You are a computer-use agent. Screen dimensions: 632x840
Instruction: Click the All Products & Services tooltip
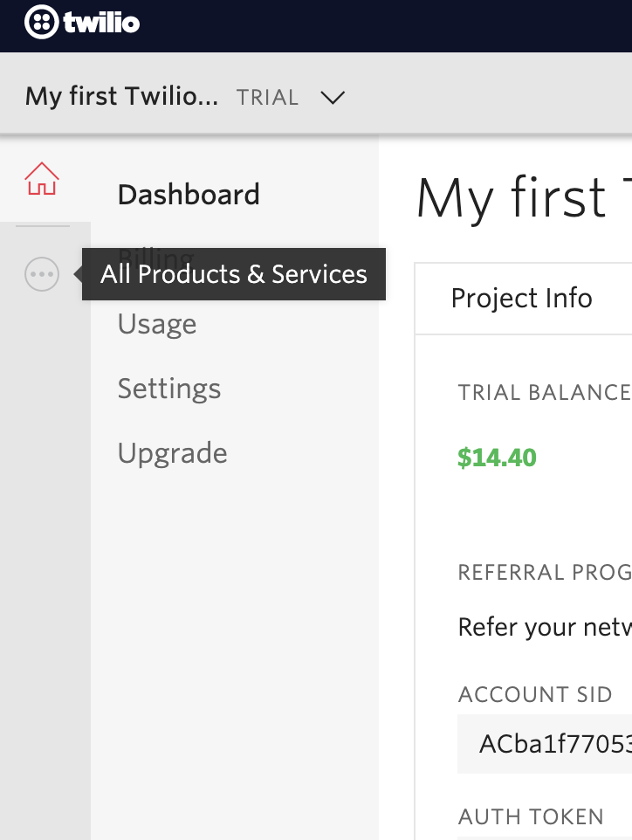point(233,275)
